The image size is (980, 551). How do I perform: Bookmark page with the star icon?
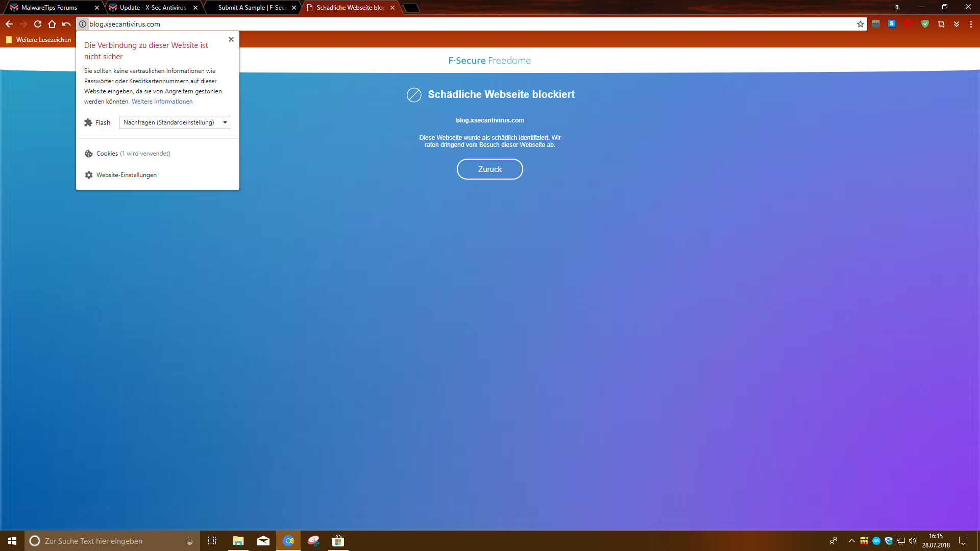[861, 24]
